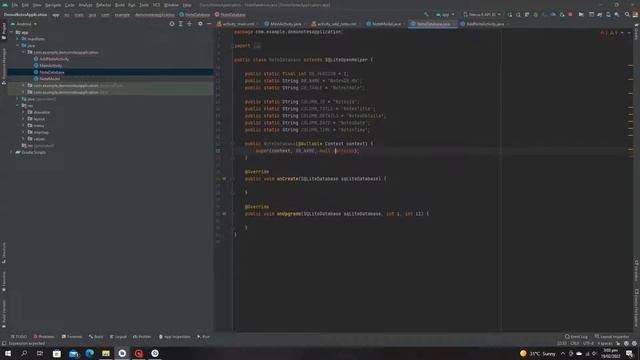The height and width of the screenshot is (360, 640).
Task: Open the Layout Inspector
Action: pyautogui.click(x=612, y=337)
